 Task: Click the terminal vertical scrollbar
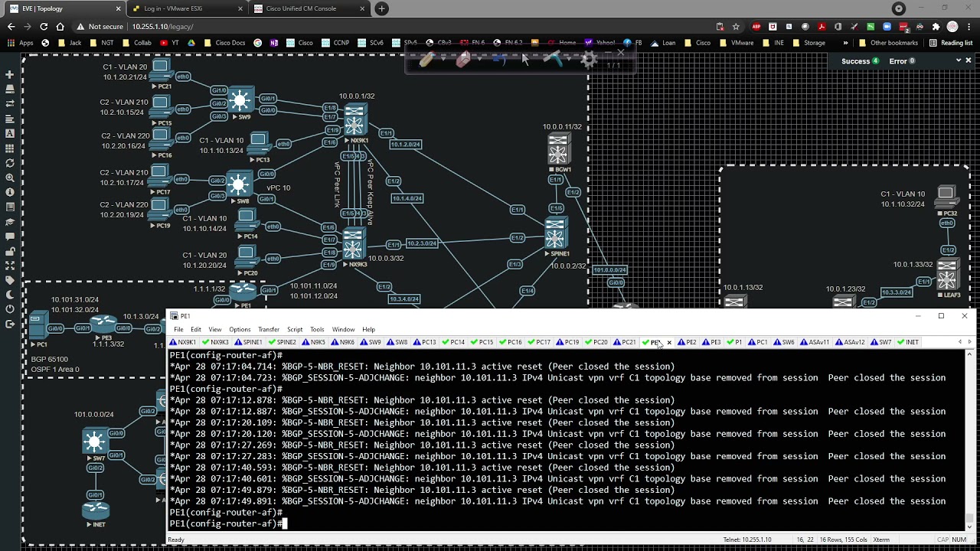coord(970,439)
